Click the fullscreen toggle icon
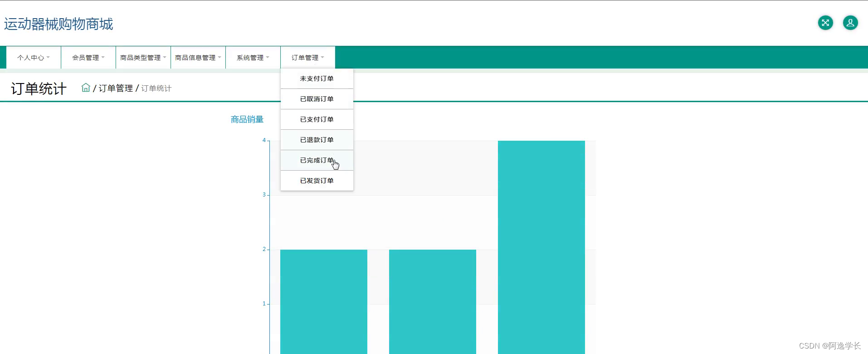Image resolution: width=868 pixels, height=354 pixels. pos(825,23)
